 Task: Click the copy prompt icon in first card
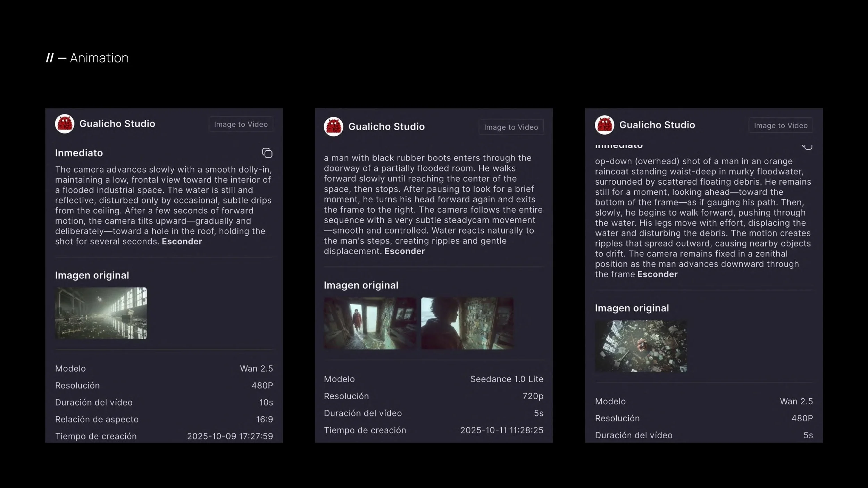coord(267,153)
